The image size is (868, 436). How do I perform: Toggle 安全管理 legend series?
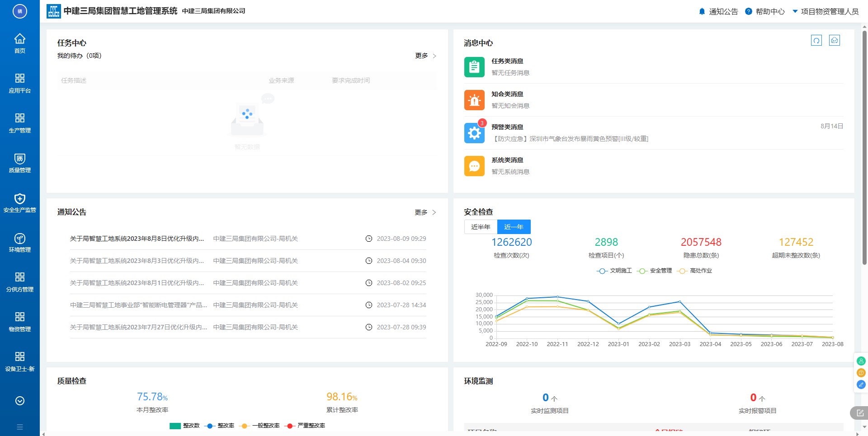[654, 271]
